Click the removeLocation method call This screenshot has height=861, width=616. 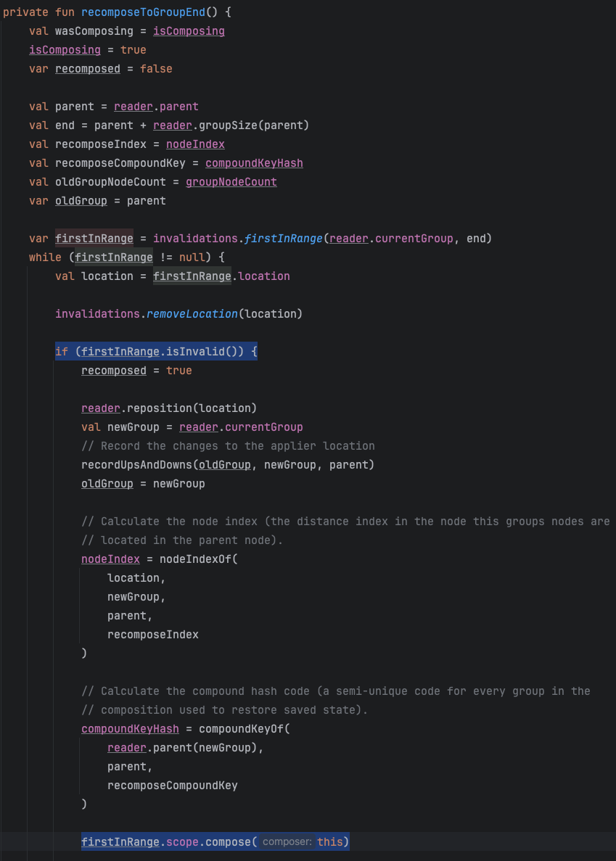pos(192,314)
